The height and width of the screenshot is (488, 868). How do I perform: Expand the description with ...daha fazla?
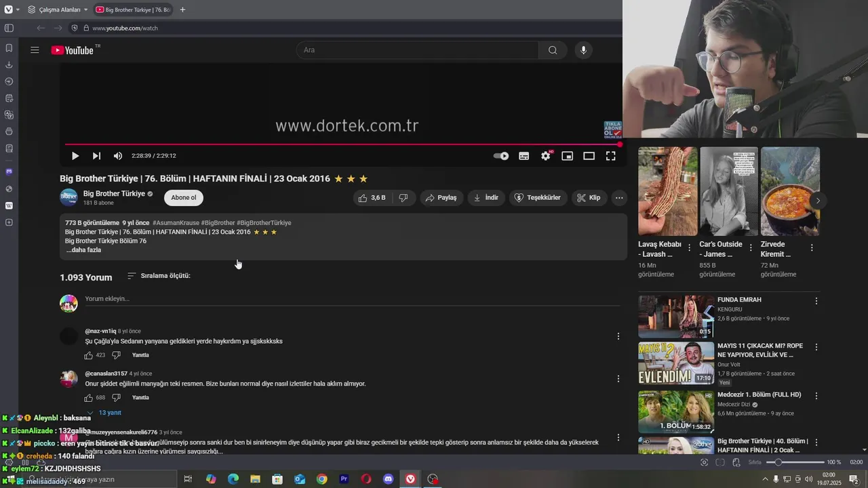pos(83,250)
